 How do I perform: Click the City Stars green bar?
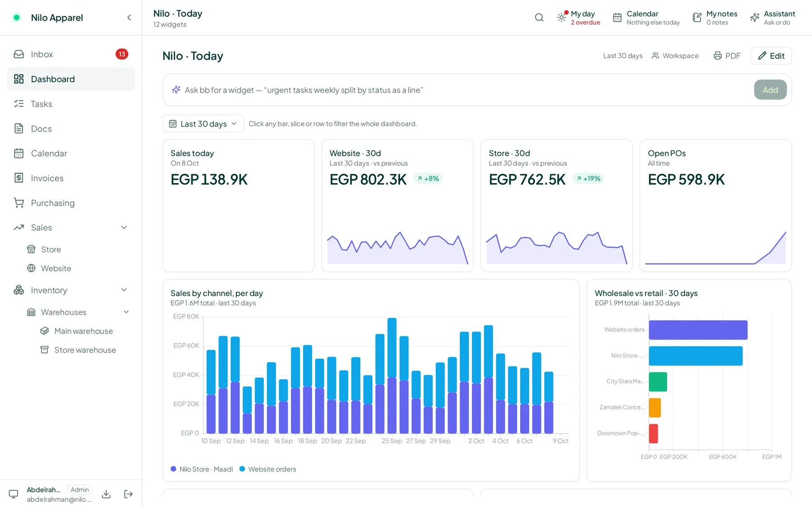(x=658, y=382)
